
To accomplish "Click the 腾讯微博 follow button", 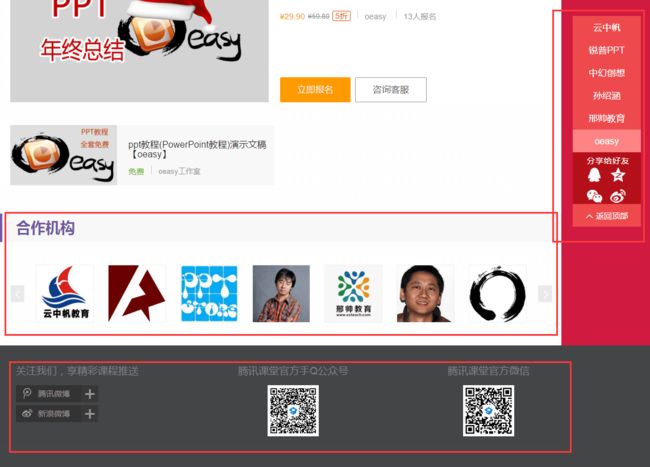I will click(x=57, y=394).
